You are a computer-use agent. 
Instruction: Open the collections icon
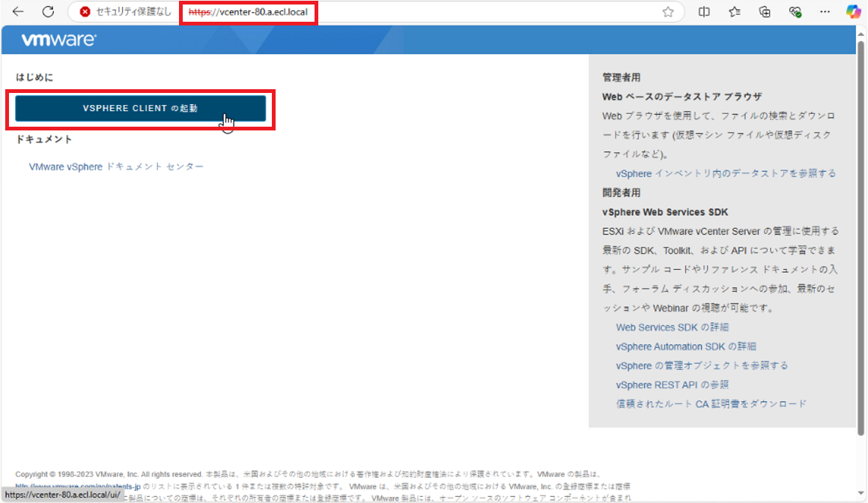coord(765,12)
